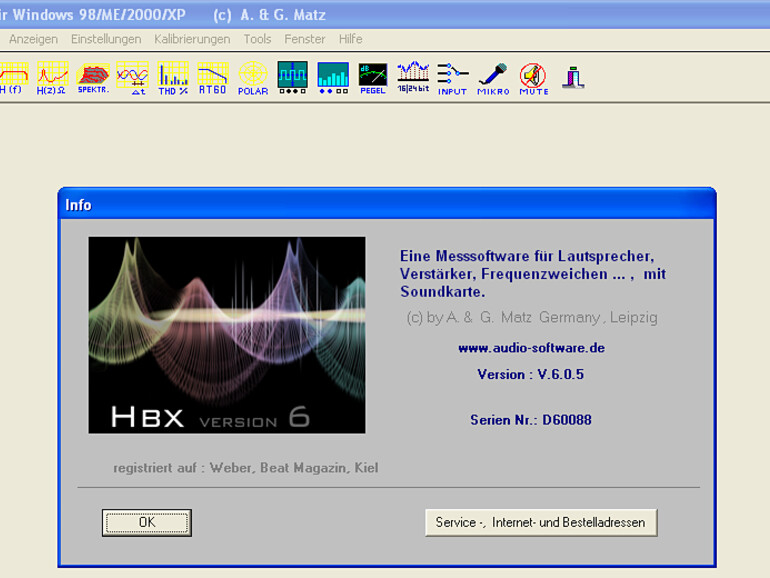Click the registriert auf Weber, Beat Magazin text
770x578 pixels.
[x=246, y=468]
